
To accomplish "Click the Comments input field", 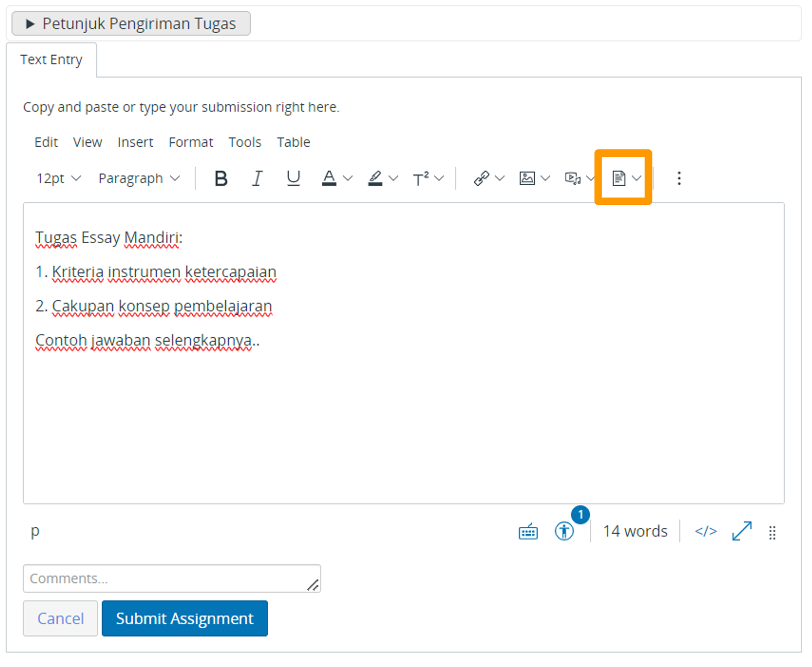I will click(x=166, y=578).
